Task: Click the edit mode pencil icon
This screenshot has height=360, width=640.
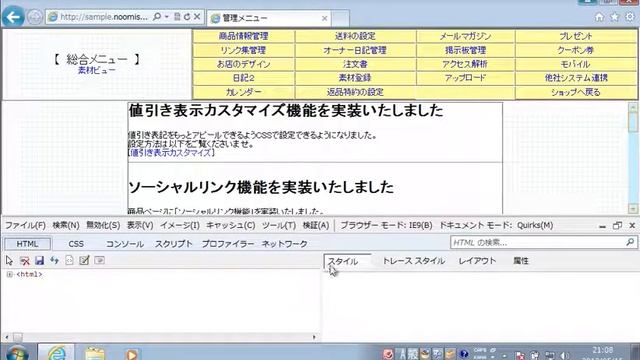Action: (x=84, y=260)
